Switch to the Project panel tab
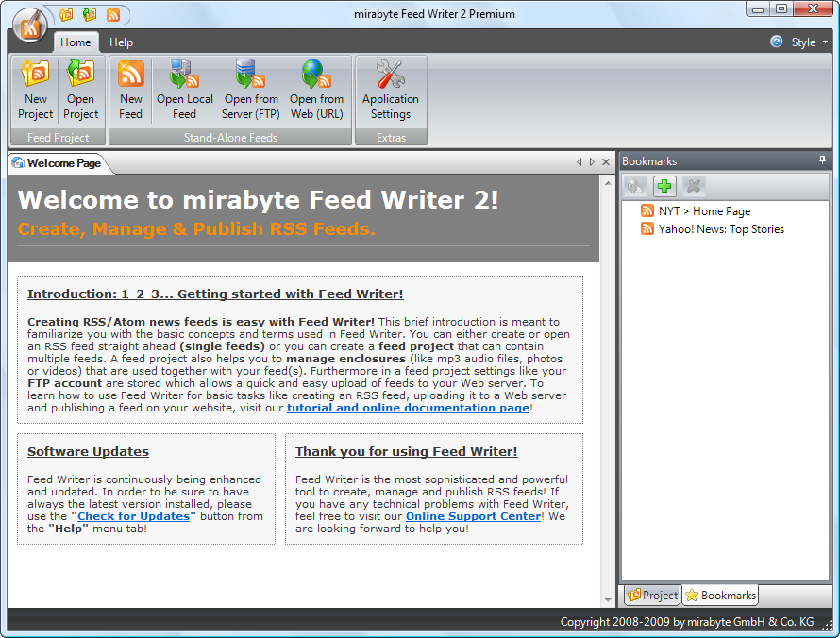This screenshot has width=840, height=638. pyautogui.click(x=652, y=596)
